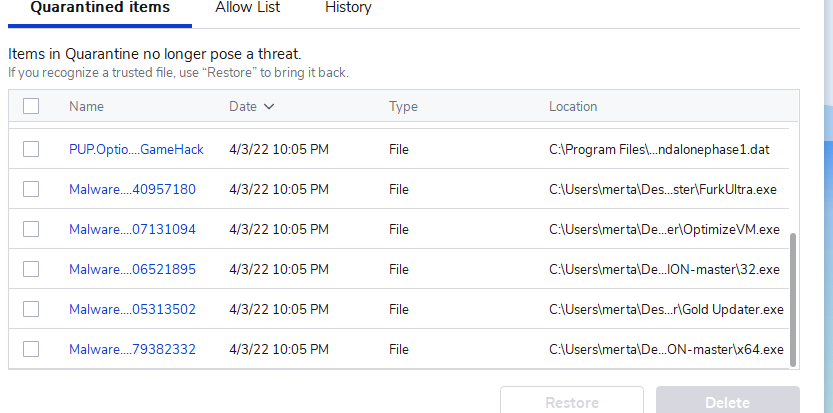This screenshot has height=413, width=833.
Task: Click the Location column header
Action: 573,106
